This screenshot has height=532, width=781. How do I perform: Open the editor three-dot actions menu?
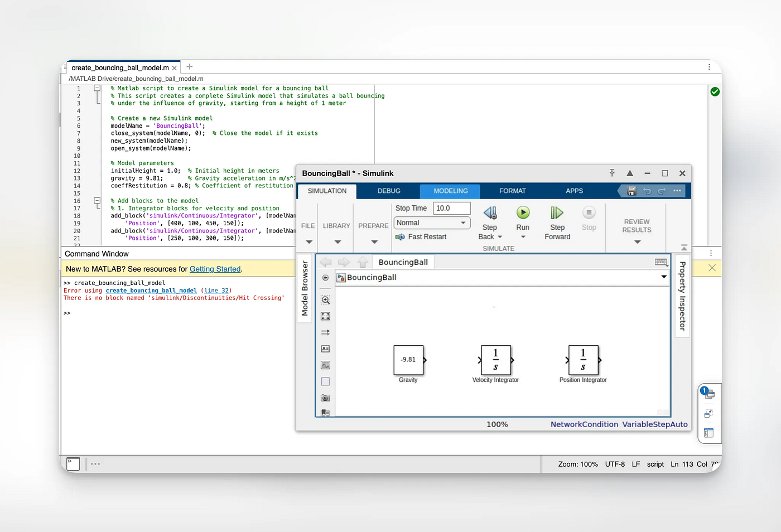tap(709, 67)
